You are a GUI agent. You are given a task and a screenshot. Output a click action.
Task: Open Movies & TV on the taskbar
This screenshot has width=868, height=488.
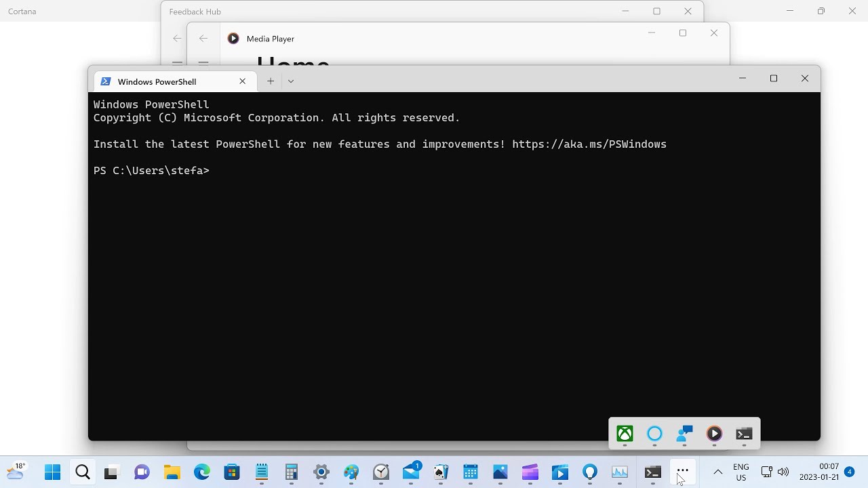[x=560, y=472]
